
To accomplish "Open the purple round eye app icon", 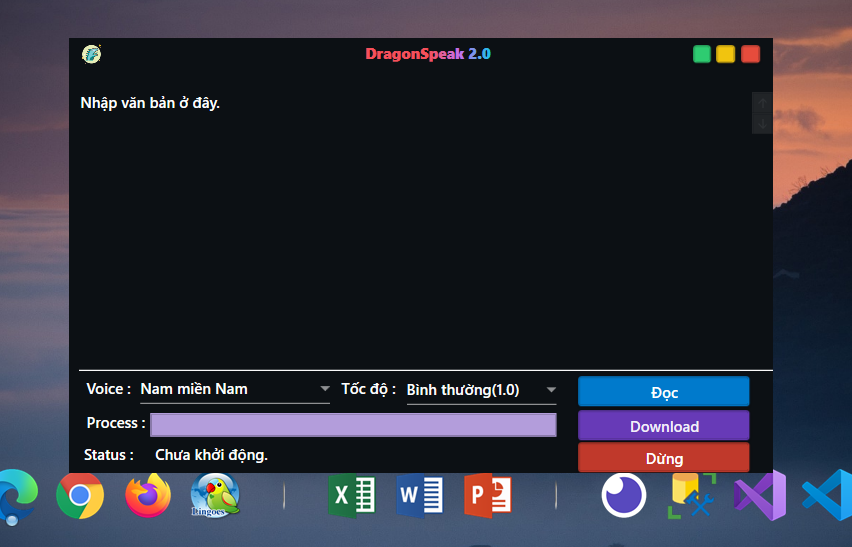I will tap(624, 495).
